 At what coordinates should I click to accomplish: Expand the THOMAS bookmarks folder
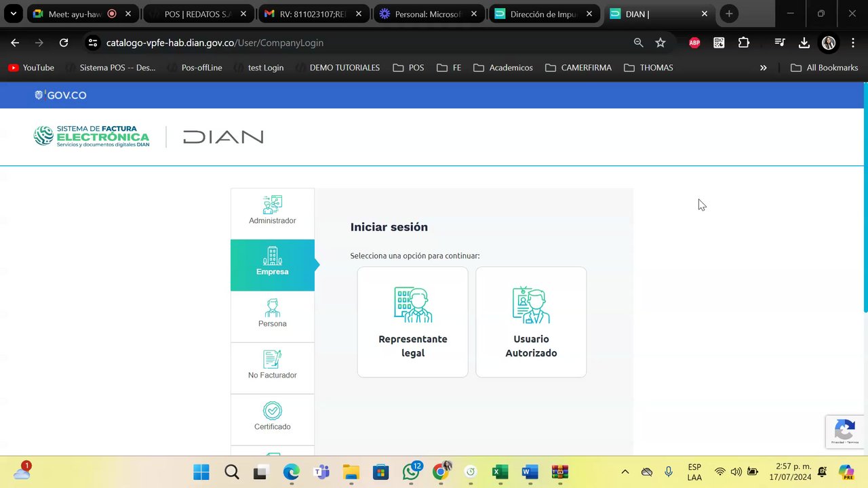[x=648, y=68]
